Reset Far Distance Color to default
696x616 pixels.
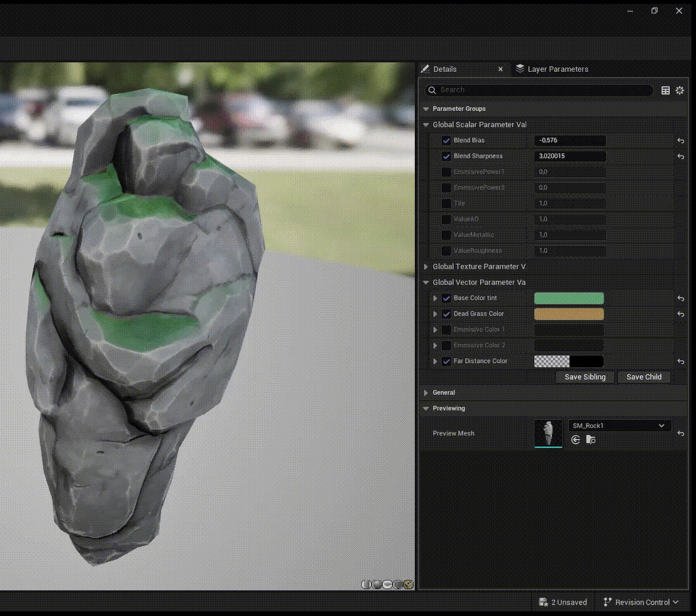[x=680, y=362]
